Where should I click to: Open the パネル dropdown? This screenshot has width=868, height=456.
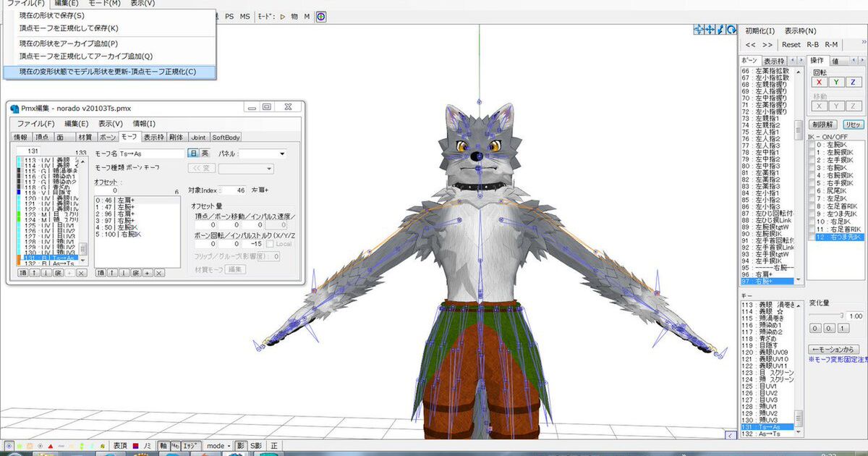tap(263, 153)
